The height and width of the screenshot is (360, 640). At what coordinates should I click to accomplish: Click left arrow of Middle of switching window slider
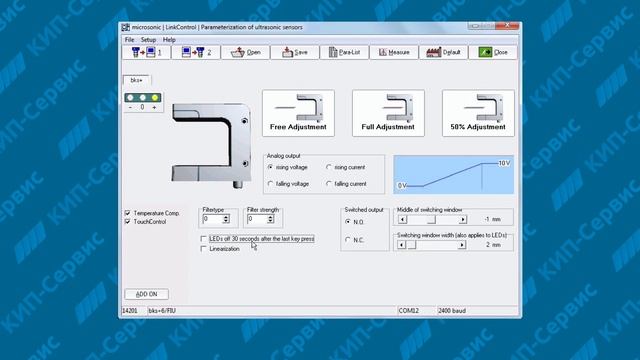pos(402,220)
